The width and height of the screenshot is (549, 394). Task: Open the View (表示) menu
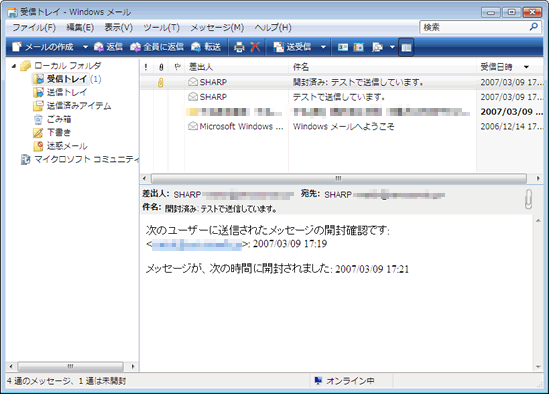(119, 27)
